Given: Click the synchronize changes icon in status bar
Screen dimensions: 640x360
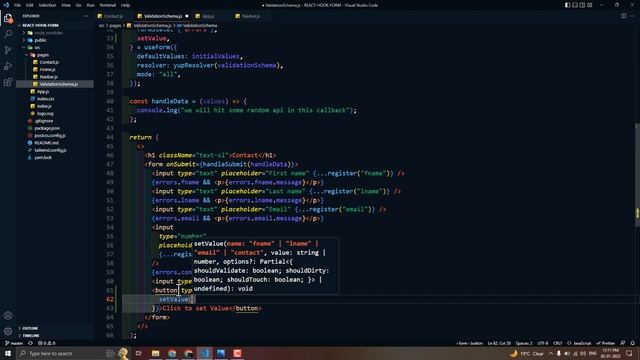Looking at the screenshot, I should point(31,343).
